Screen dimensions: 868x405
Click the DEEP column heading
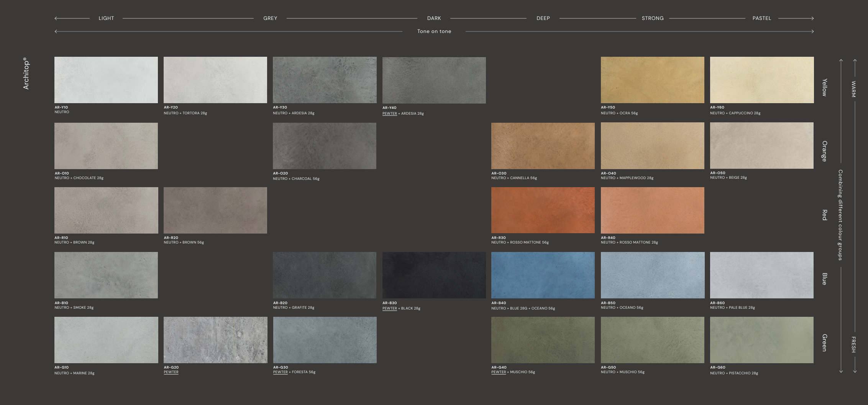tap(543, 18)
